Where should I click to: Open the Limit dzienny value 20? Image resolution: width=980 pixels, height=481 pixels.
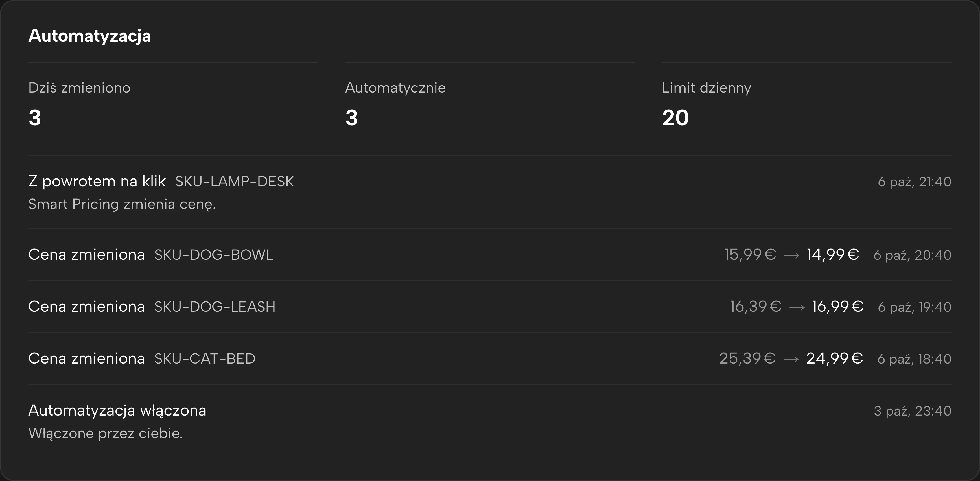click(x=675, y=118)
